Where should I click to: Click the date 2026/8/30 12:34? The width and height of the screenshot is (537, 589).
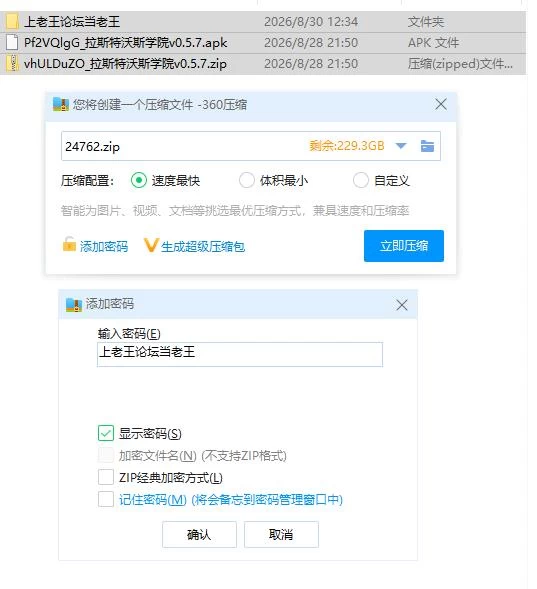click(311, 22)
